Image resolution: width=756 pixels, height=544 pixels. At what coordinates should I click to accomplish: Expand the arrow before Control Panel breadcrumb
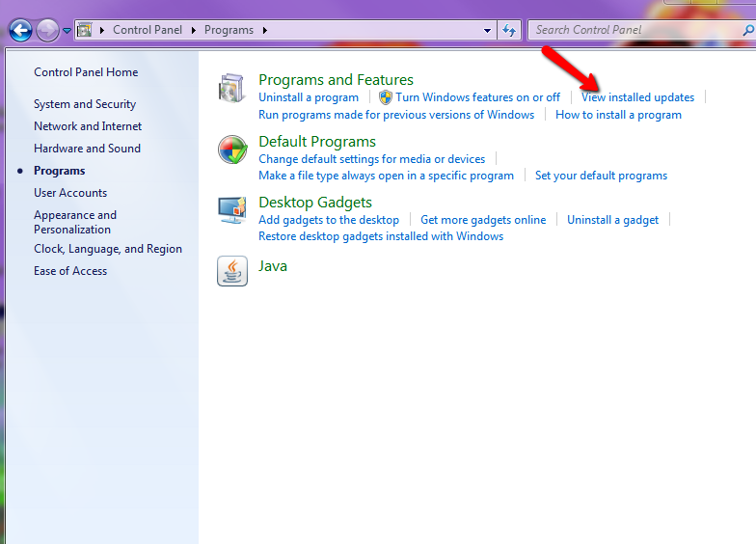(102, 31)
